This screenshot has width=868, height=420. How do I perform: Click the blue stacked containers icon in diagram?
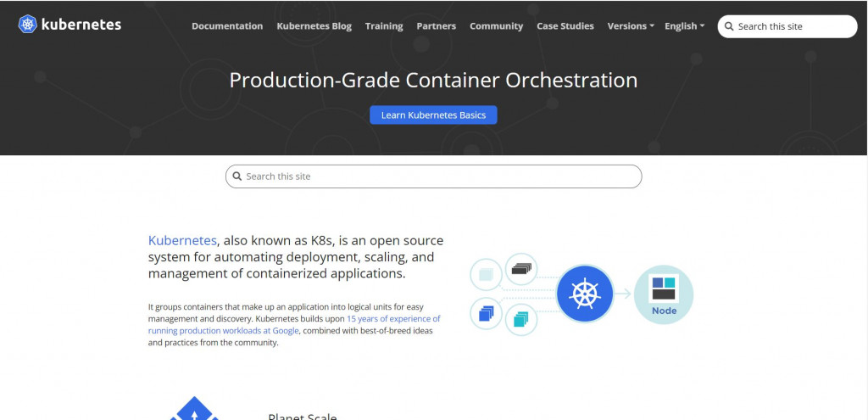click(x=486, y=314)
